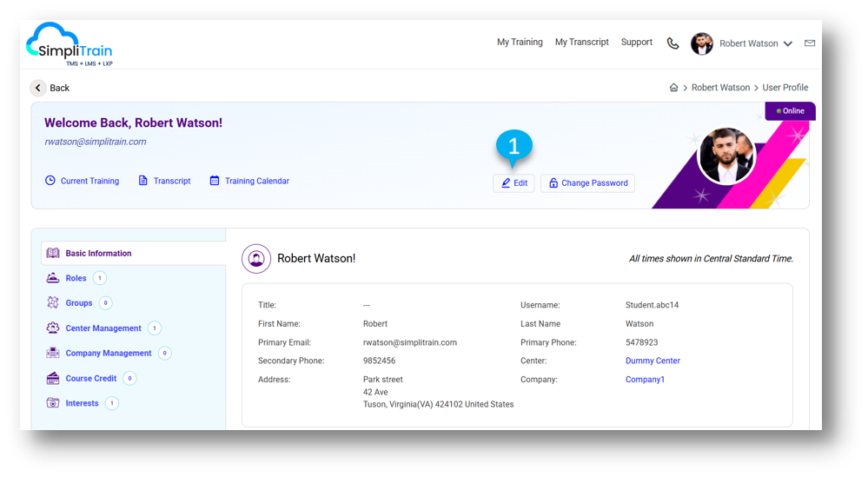Click the phone icon in the header

pos(673,43)
